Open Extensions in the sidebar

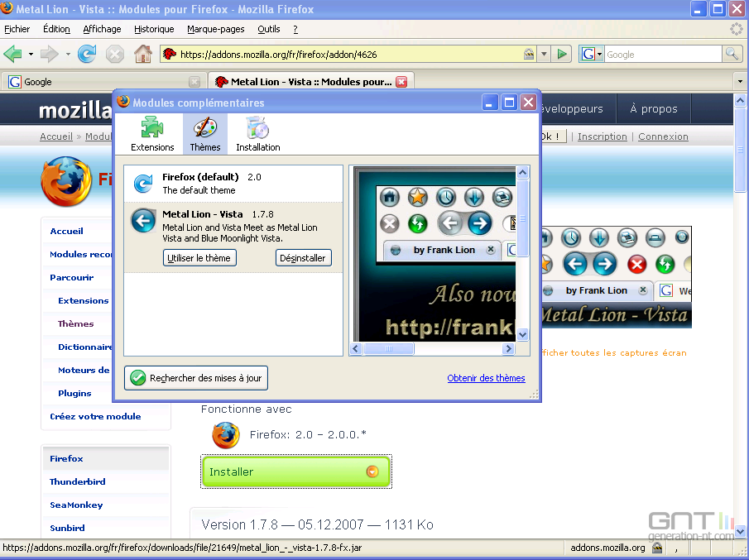[83, 301]
